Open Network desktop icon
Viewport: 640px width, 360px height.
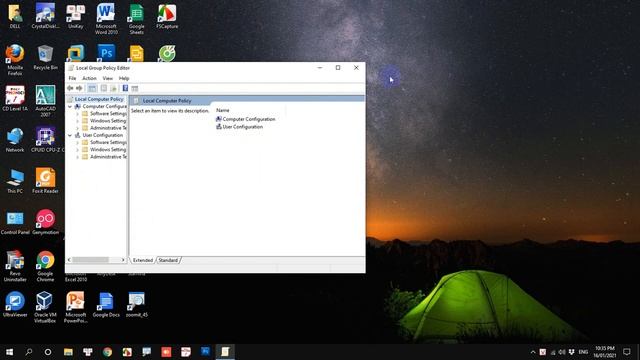click(x=15, y=140)
